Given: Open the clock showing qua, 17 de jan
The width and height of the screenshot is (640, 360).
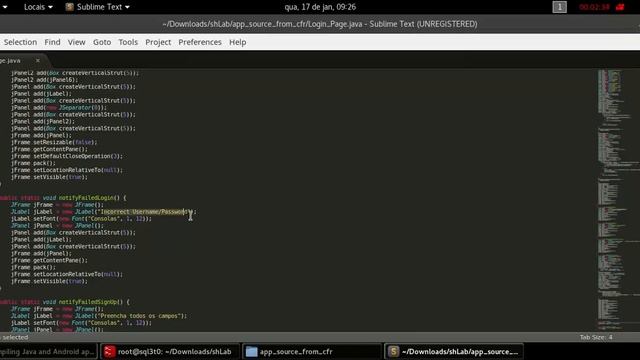Looking at the screenshot, I should tap(320, 7).
